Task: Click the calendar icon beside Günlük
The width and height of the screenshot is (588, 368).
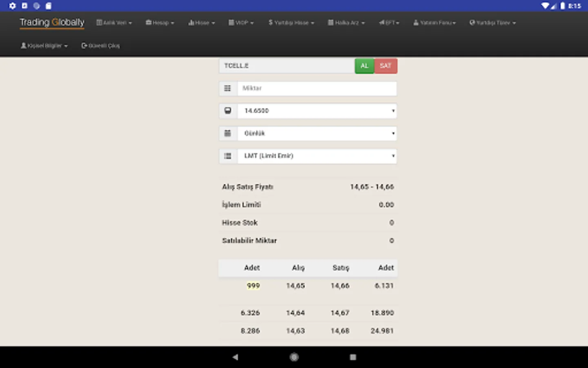Action: click(x=228, y=133)
